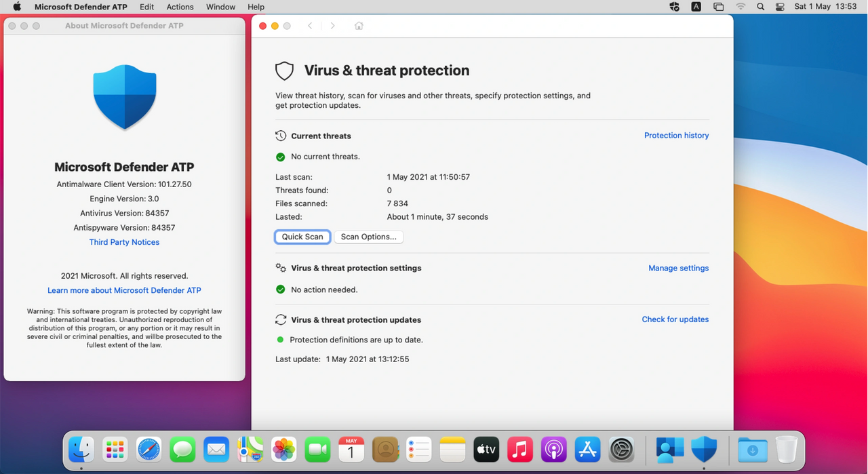This screenshot has height=474, width=868.
Task: Start a Quick Scan
Action: pyautogui.click(x=302, y=237)
